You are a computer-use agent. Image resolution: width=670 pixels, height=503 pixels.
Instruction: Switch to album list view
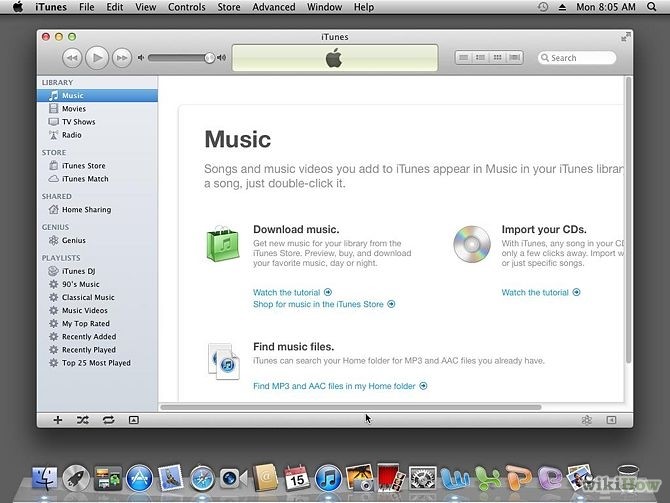pos(480,57)
